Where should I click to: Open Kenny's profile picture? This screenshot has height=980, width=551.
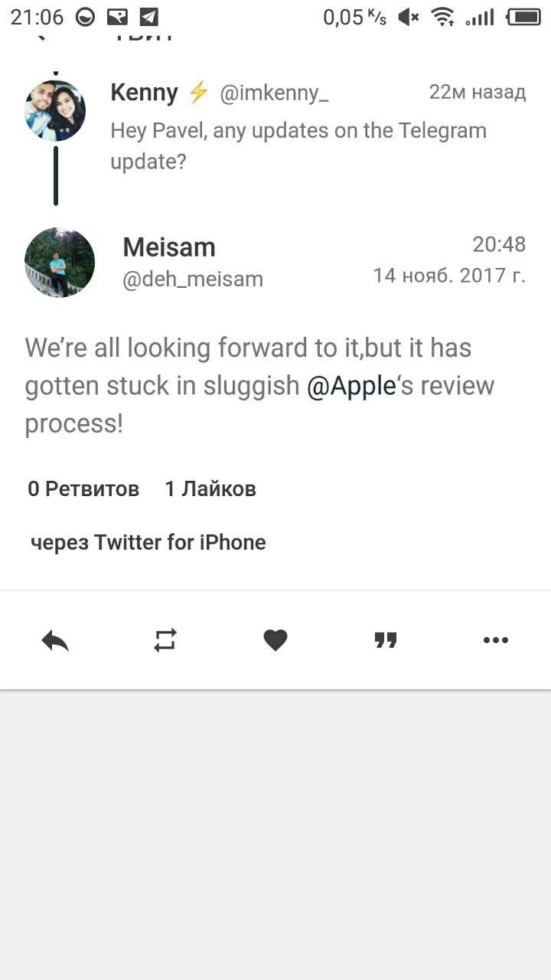click(x=55, y=110)
